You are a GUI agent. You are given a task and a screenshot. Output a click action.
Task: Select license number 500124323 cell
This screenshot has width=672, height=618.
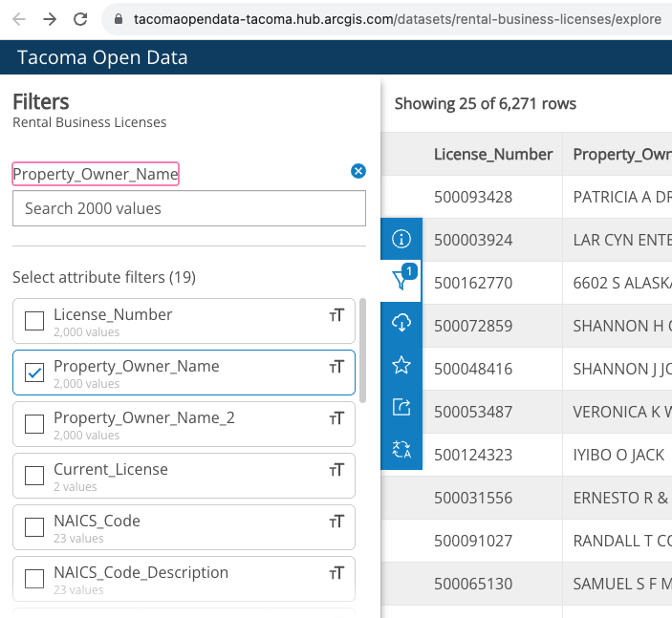click(473, 455)
